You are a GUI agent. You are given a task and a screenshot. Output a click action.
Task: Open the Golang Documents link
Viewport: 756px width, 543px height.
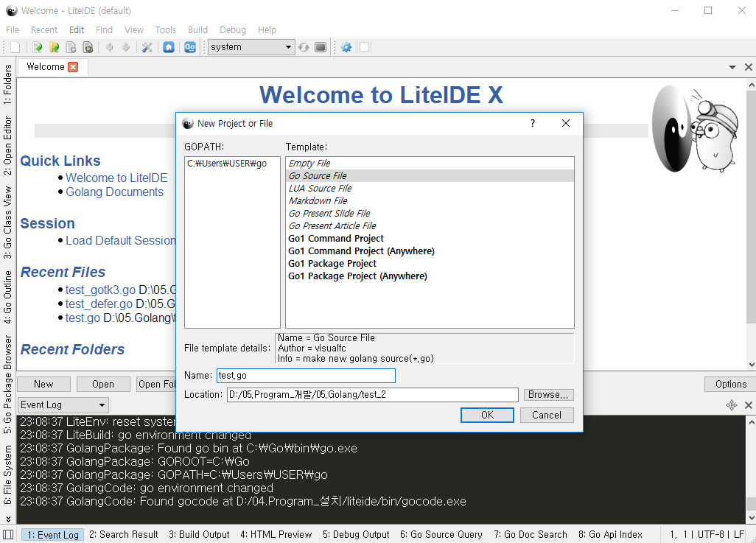tap(114, 192)
